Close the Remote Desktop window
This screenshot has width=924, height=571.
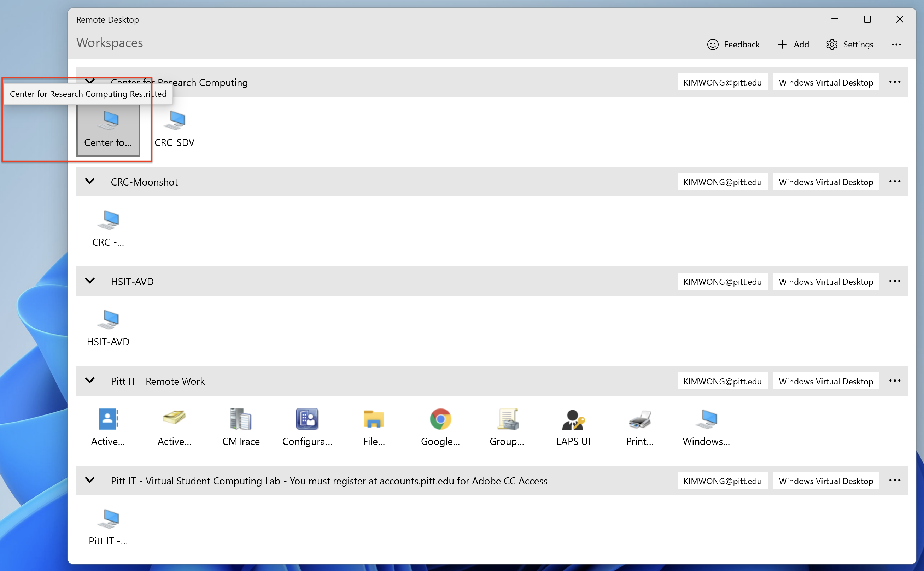(900, 19)
